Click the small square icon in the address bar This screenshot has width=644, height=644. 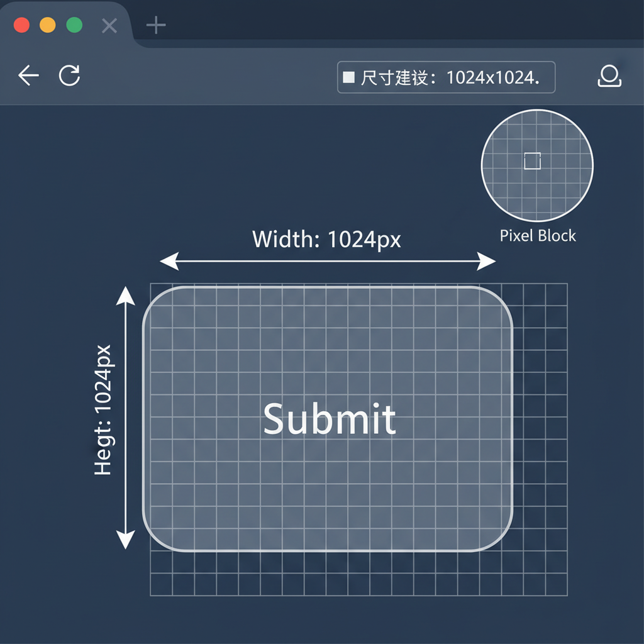pos(348,77)
